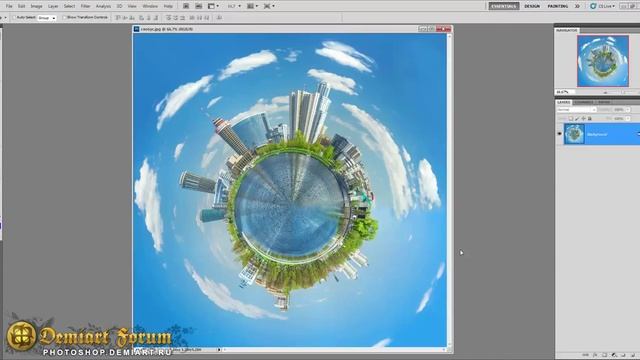Open the layer Opacity slider arrow

coord(628,110)
